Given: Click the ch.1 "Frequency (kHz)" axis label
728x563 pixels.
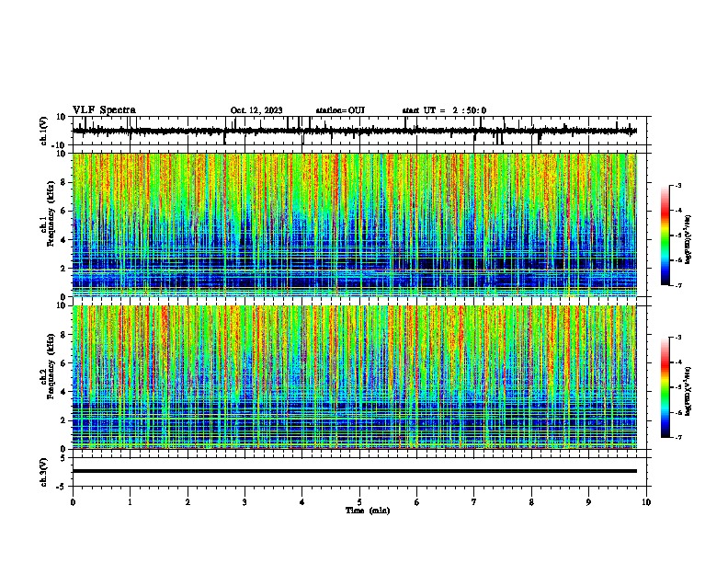Looking at the screenshot, I should point(51,214).
